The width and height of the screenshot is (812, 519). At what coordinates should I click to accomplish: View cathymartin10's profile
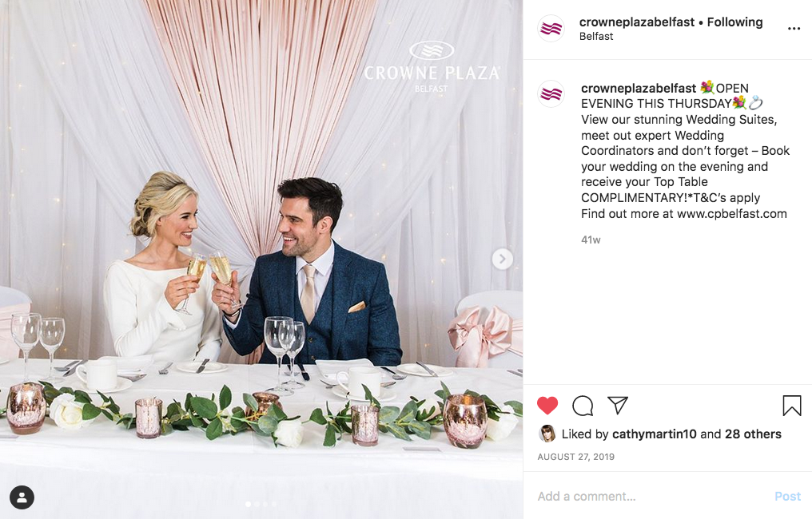pos(654,434)
